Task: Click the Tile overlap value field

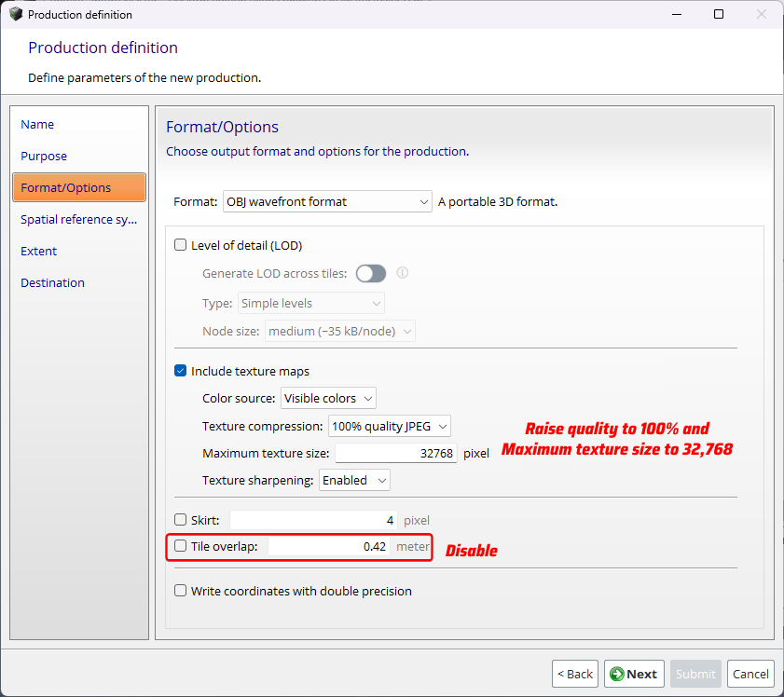Action: [329, 546]
